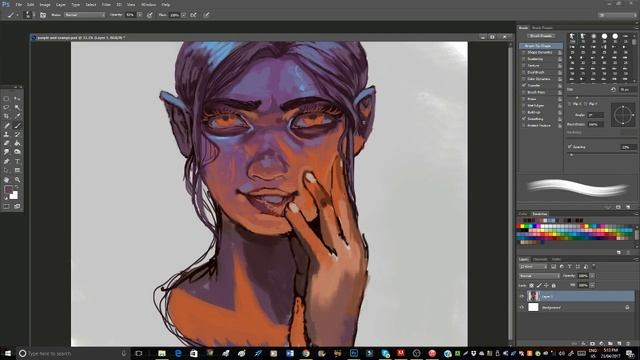Open the Filter menu

(106, 4)
